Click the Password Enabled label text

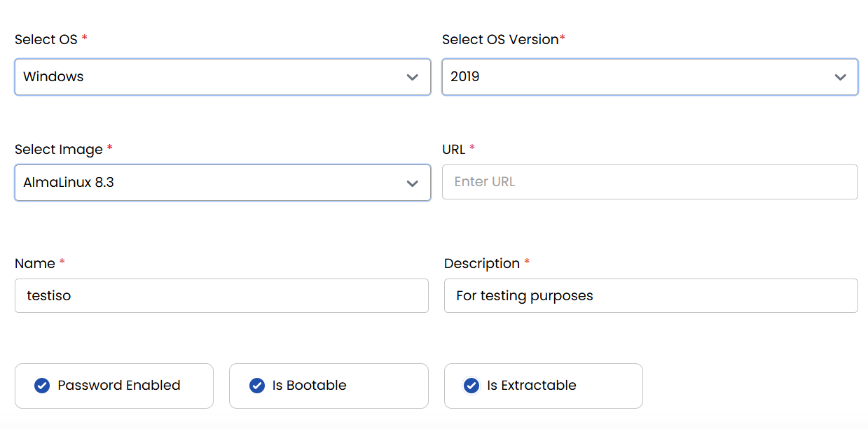click(119, 386)
